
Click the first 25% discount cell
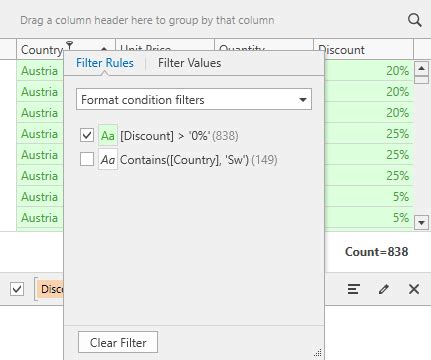click(x=369, y=134)
